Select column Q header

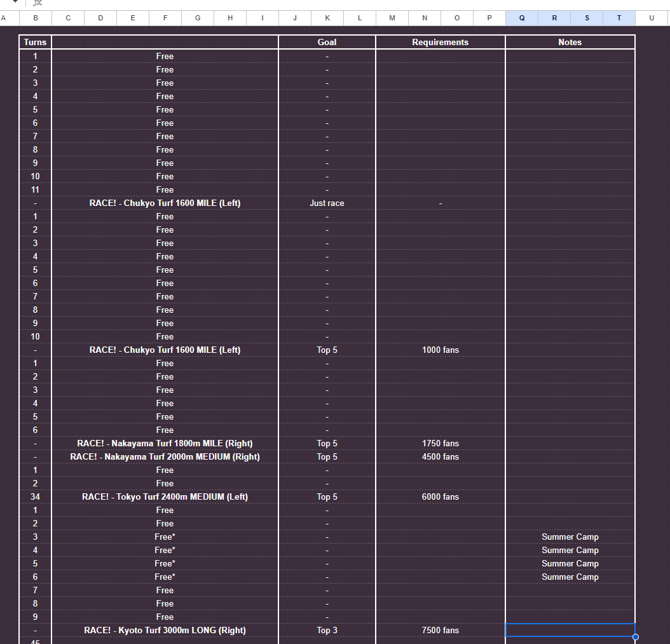click(x=522, y=18)
